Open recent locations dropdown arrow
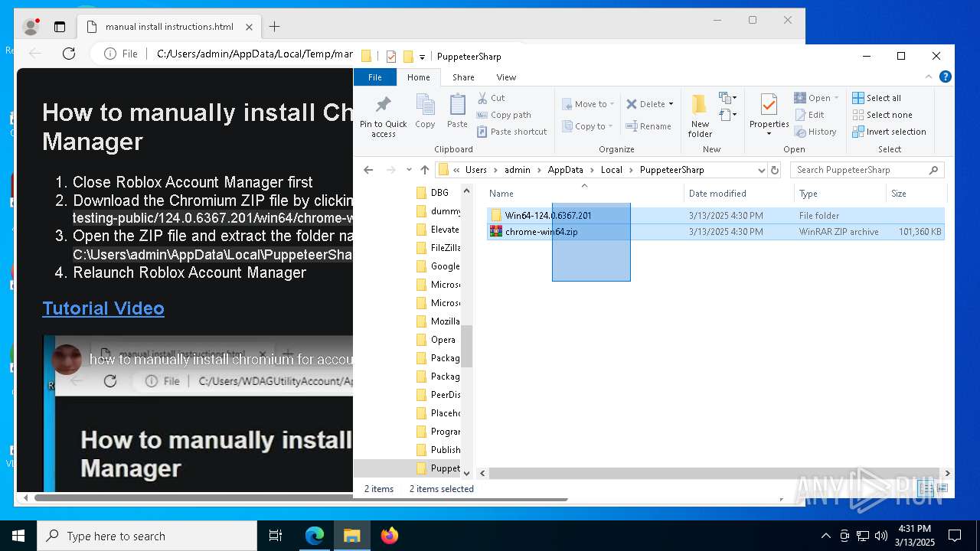 tap(409, 170)
